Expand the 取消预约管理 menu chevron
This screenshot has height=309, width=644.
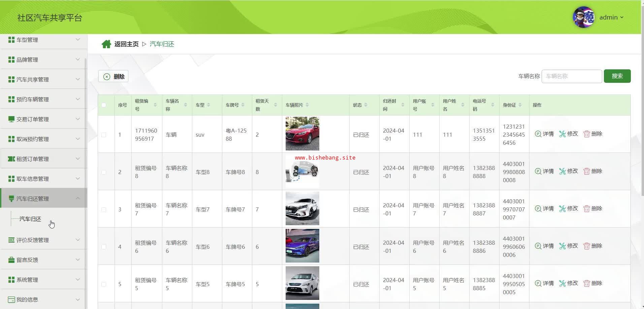[x=78, y=139]
